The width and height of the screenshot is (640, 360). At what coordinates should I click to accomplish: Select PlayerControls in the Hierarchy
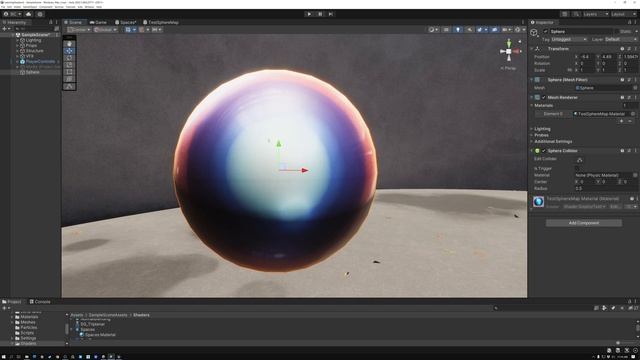40,61
